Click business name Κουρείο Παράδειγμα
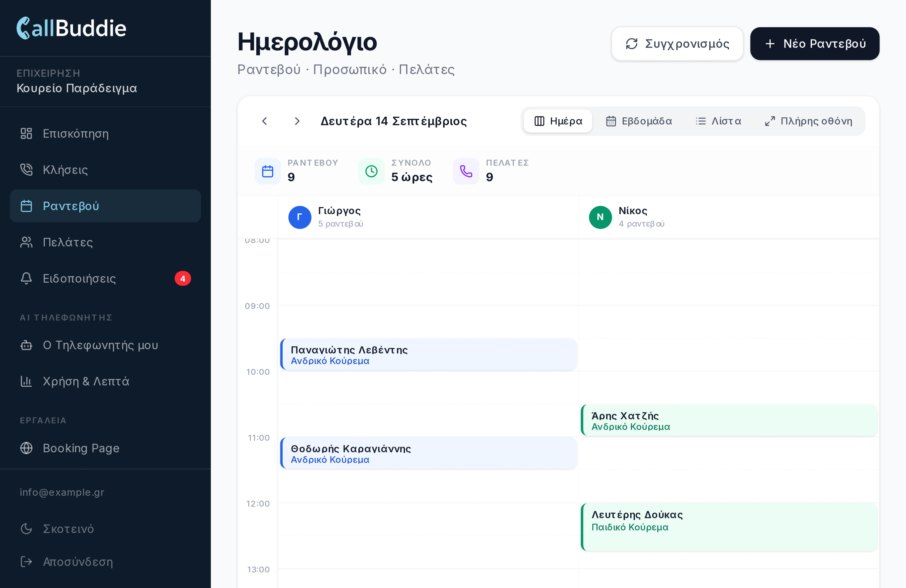This screenshot has width=906, height=588. pos(77,88)
